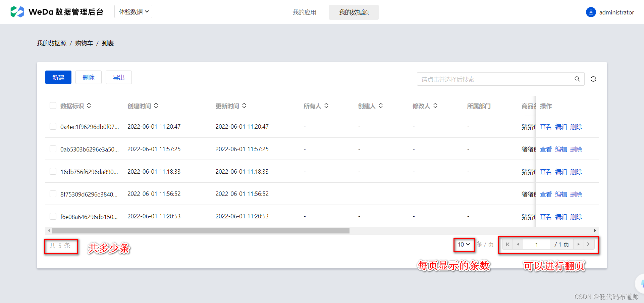
Task: Go to last page icon
Action: tap(589, 244)
